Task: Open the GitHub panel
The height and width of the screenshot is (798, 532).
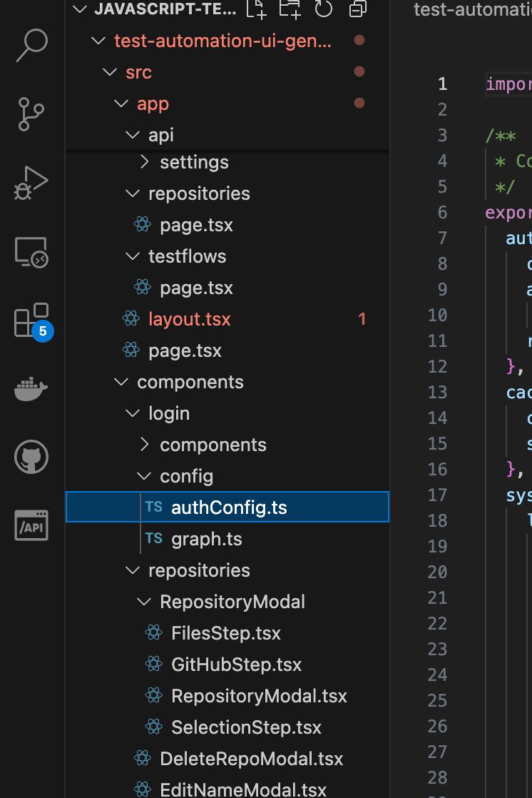Action: (x=31, y=458)
